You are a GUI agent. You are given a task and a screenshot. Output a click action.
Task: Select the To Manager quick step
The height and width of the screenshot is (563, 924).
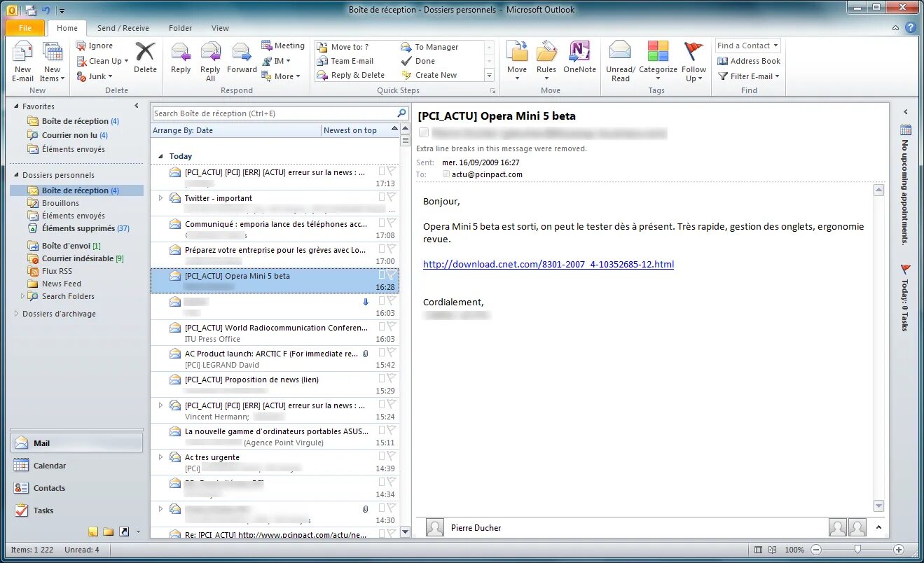click(429, 47)
